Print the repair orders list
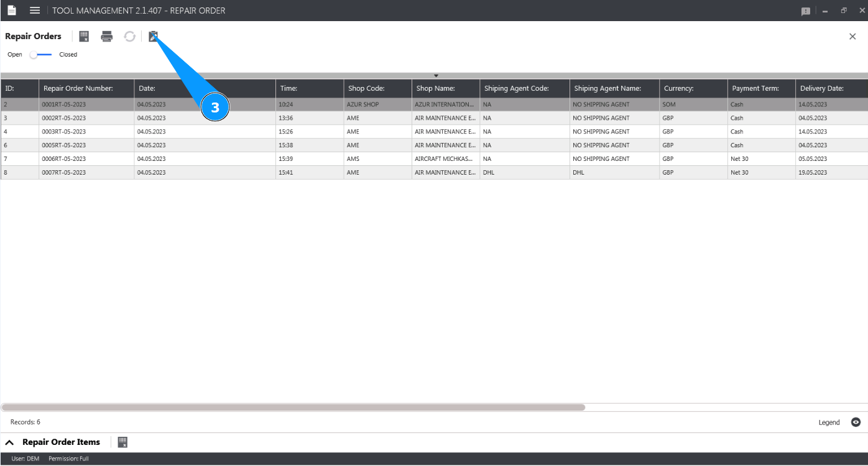Screen dimensions: 868x466 coord(107,37)
